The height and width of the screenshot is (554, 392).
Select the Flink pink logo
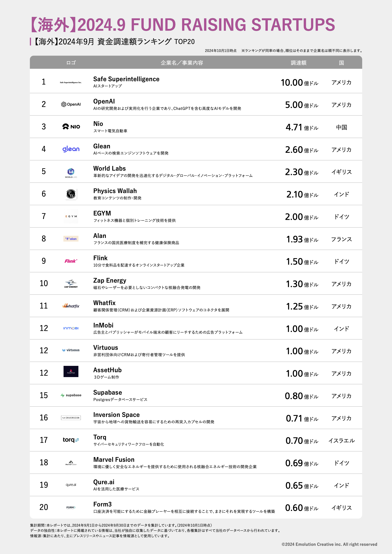pyautogui.click(x=71, y=261)
